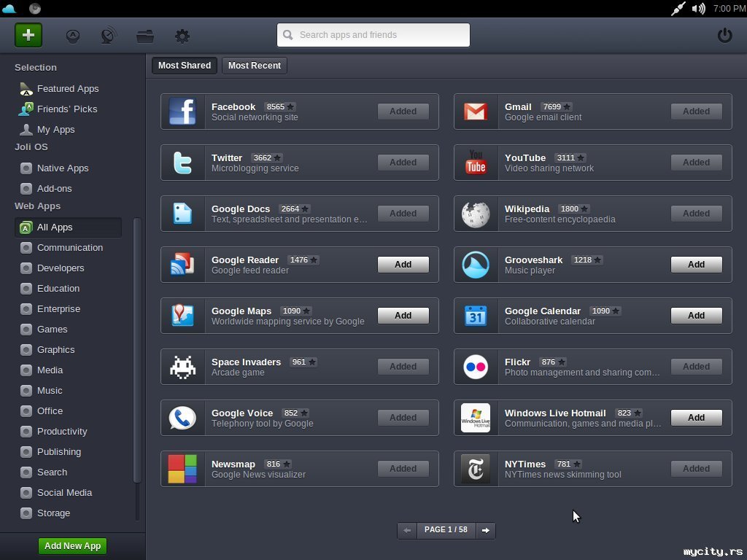Viewport: 747px width, 560px height.
Task: Click the Google Reader icon
Action: click(x=182, y=264)
